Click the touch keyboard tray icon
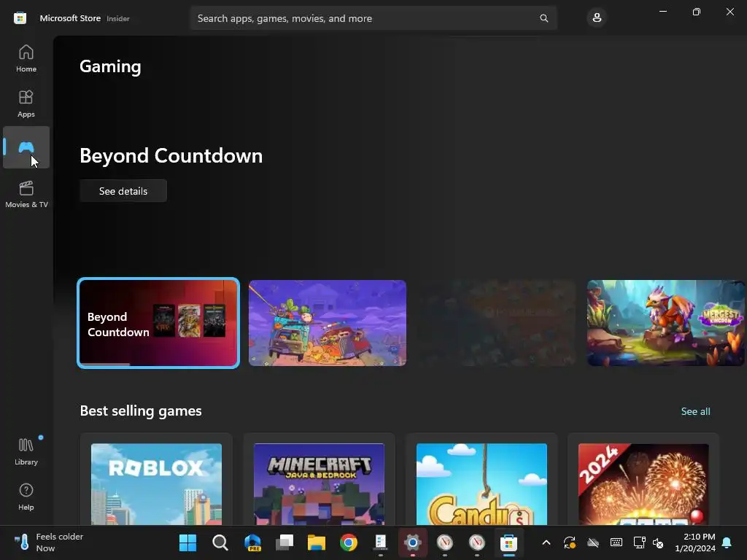The height and width of the screenshot is (560, 747). [616, 542]
